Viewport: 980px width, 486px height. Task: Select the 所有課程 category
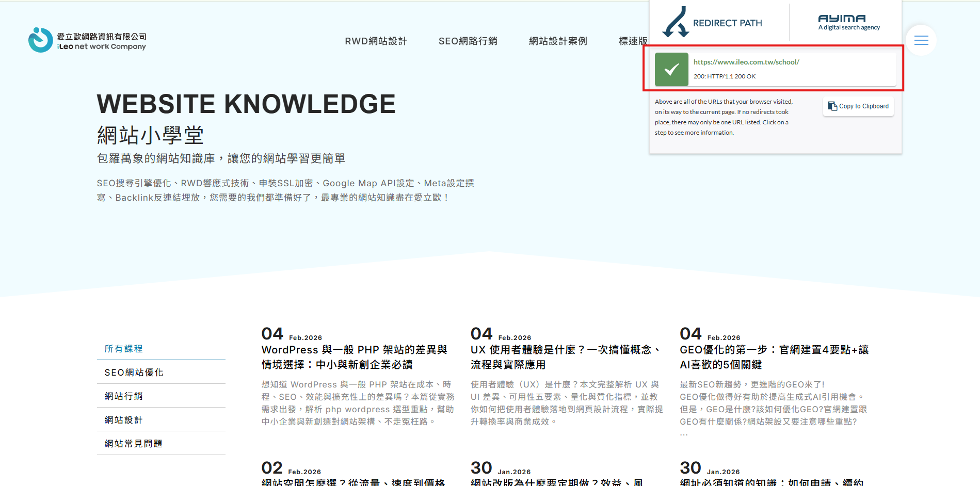pyautogui.click(x=124, y=349)
